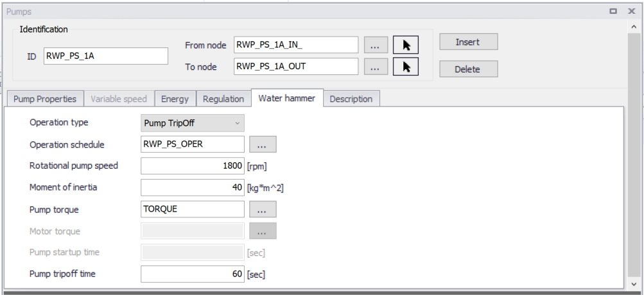The image size is (644, 295).
Task: Switch to the Energy tab
Action: pyautogui.click(x=175, y=99)
